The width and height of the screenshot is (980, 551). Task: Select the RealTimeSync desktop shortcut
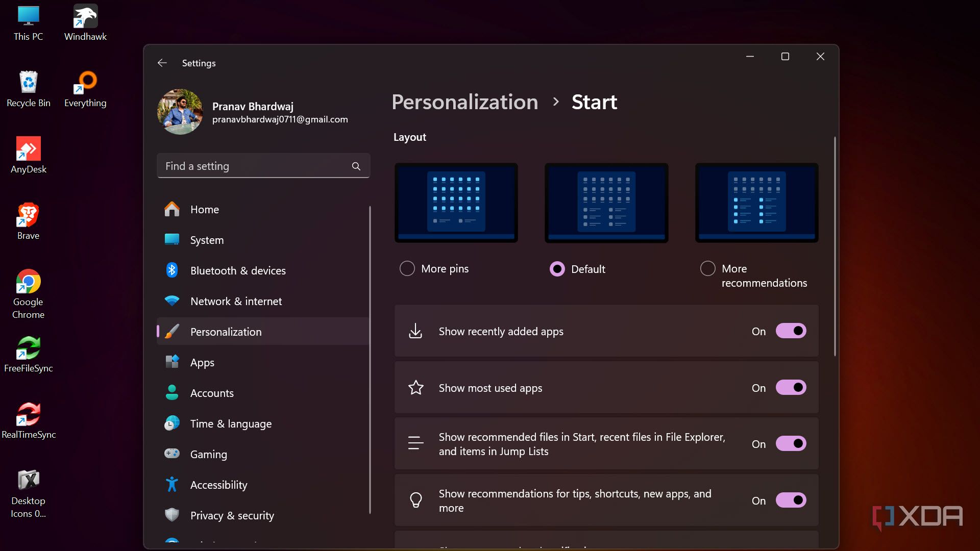[x=28, y=421]
